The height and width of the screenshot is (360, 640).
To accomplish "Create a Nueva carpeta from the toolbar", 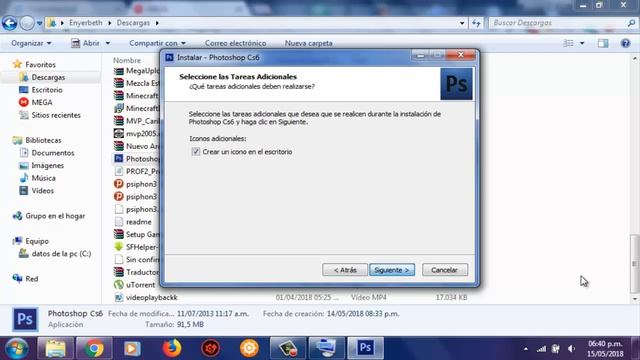I will click(309, 43).
